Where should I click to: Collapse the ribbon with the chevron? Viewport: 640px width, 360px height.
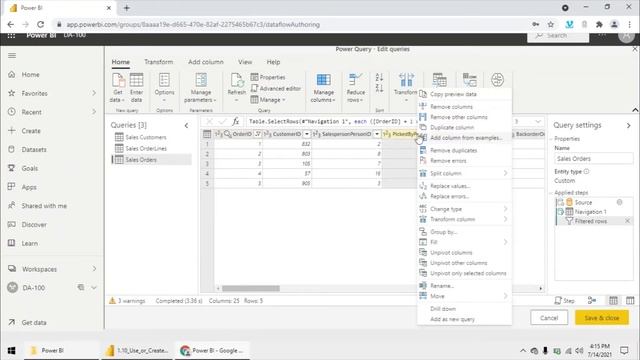pos(635,110)
